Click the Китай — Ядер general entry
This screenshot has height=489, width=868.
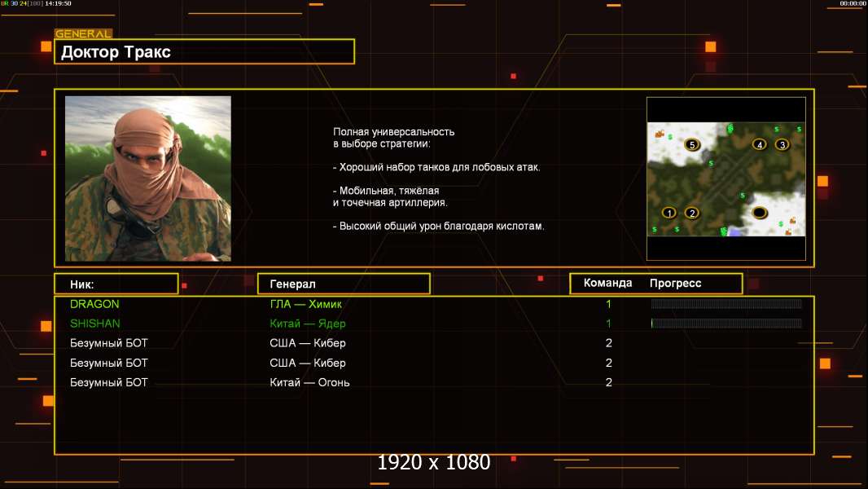click(307, 324)
